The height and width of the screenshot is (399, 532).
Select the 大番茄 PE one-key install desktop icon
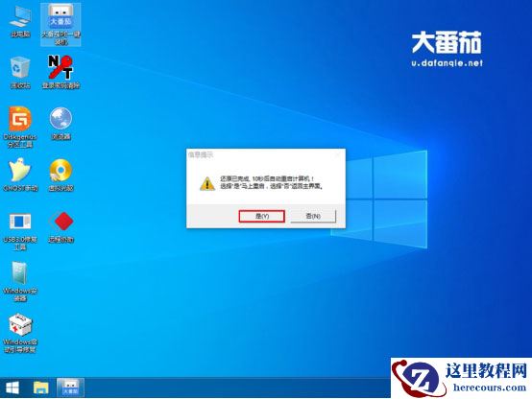click(60, 24)
